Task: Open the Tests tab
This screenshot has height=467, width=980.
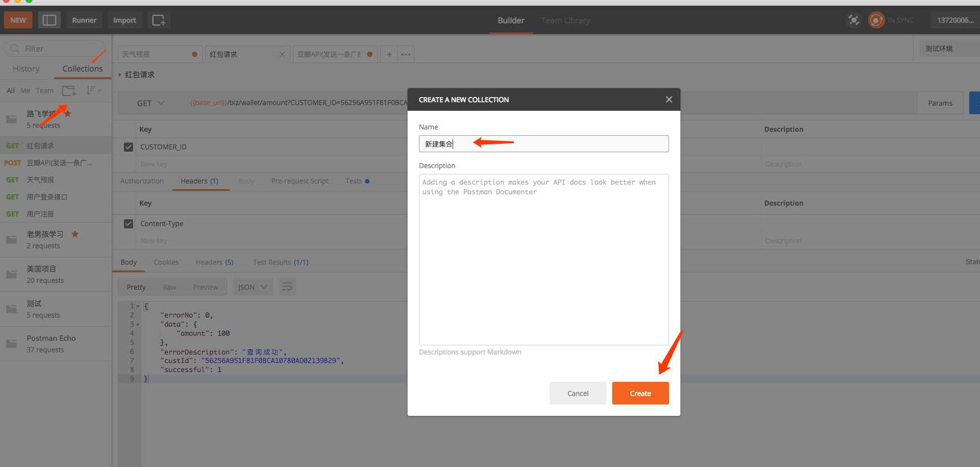Action: [x=357, y=181]
